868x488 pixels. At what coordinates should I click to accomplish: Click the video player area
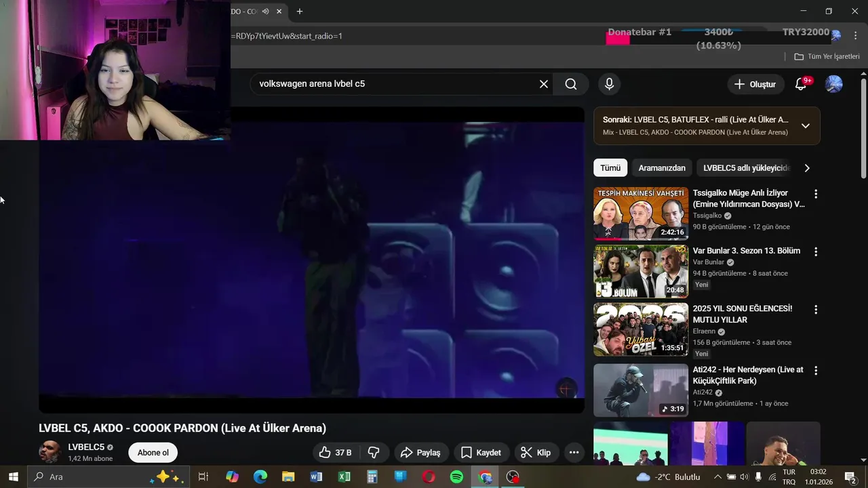[x=311, y=260]
